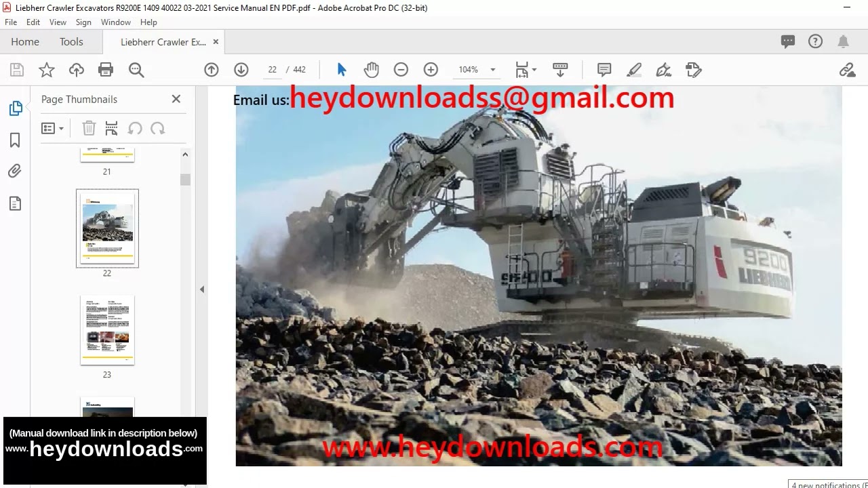Click the '4 new notifications' status text

point(829,485)
